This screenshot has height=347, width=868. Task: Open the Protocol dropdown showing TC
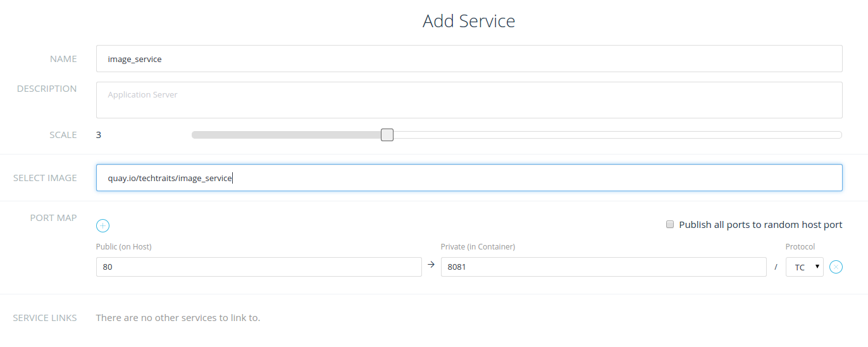click(x=804, y=267)
